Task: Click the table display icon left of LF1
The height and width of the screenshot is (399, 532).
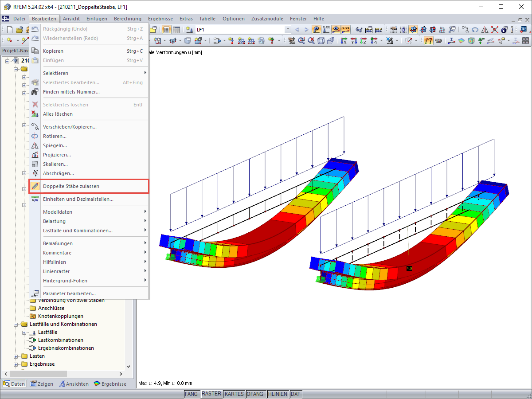Action: pyautogui.click(x=176, y=30)
